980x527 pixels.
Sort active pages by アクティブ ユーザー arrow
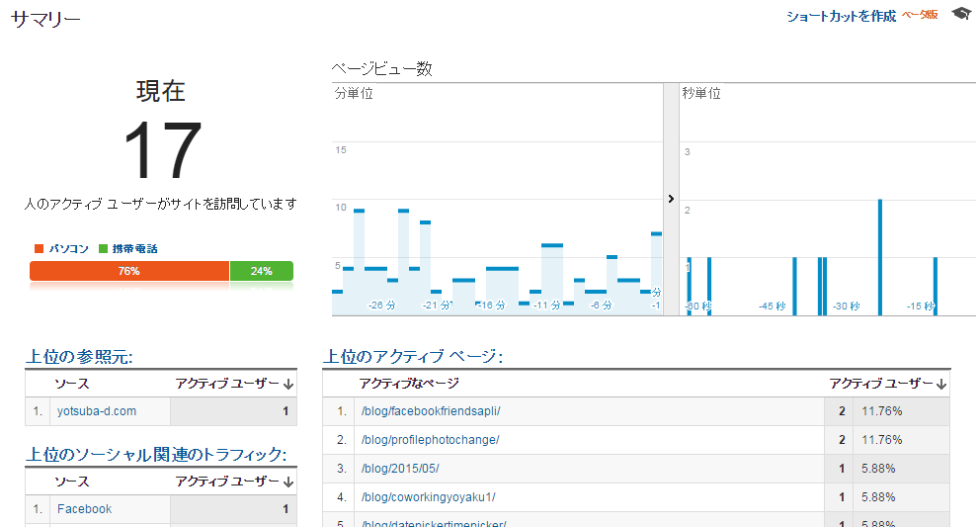pyautogui.click(x=941, y=385)
